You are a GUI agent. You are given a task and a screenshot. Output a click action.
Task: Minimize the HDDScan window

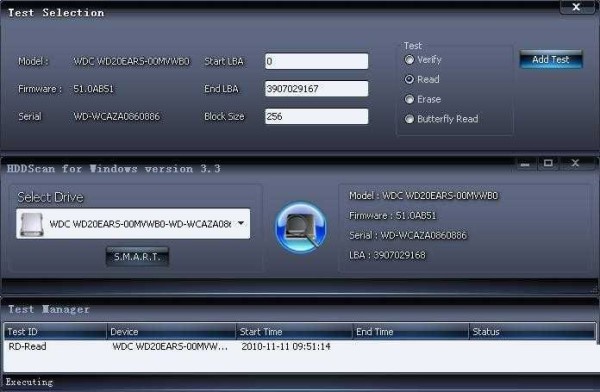coord(525,164)
